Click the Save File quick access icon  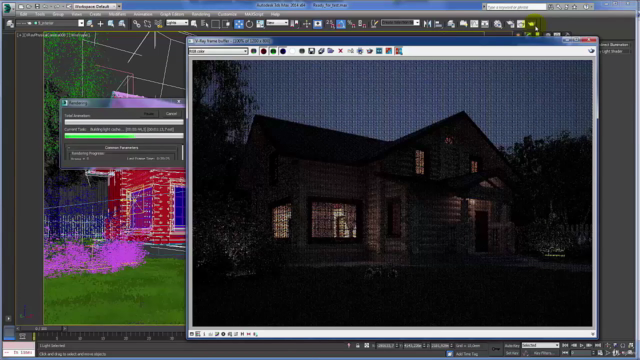click(x=37, y=7)
